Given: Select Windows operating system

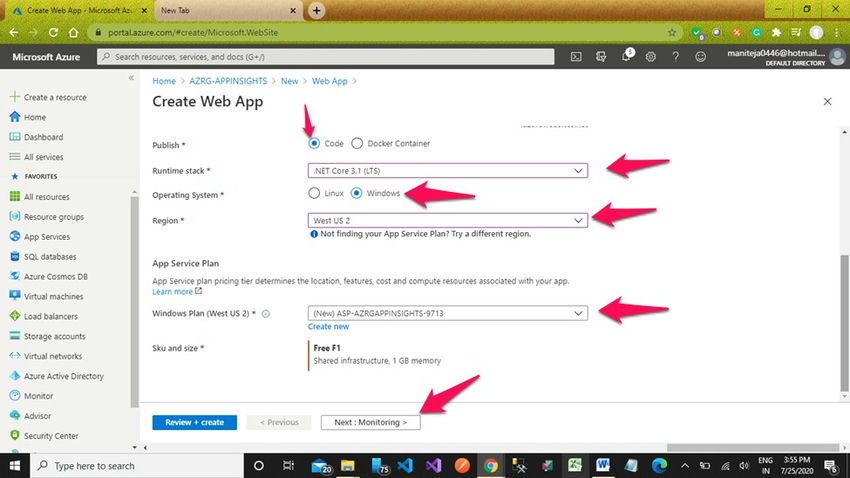Looking at the screenshot, I should 356,193.
